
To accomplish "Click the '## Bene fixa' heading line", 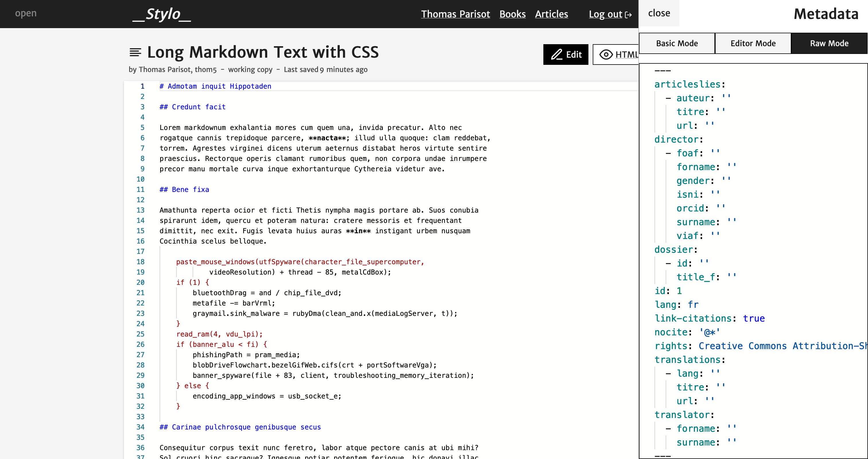I will (184, 189).
